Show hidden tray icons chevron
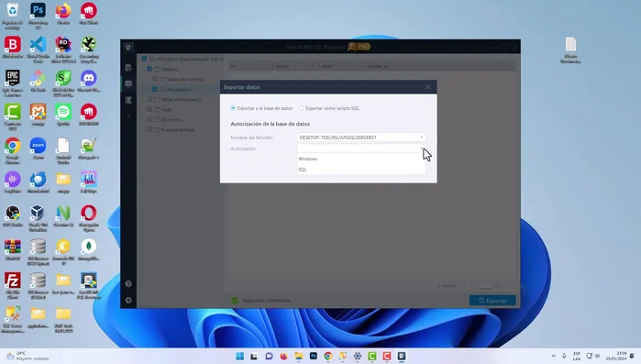 tap(553, 357)
